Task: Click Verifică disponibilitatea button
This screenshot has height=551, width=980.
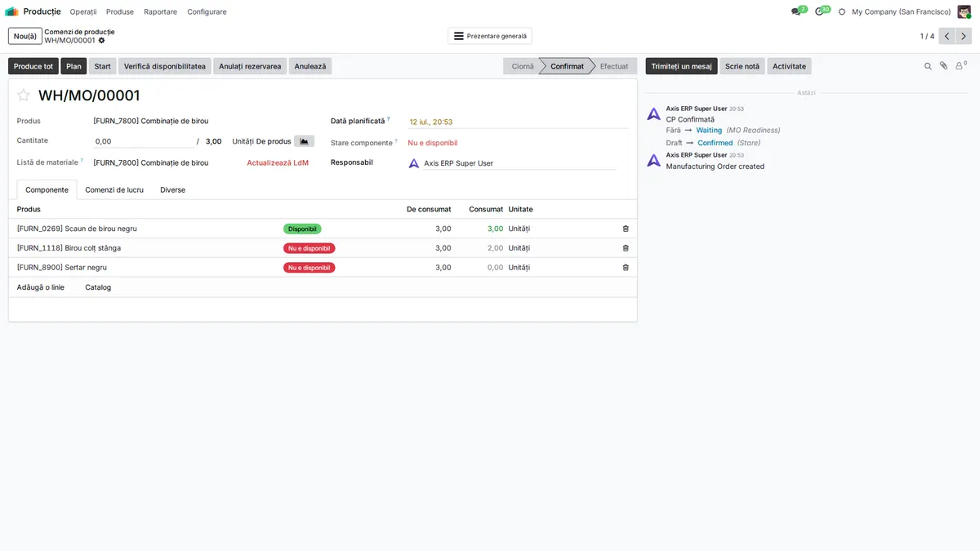Action: [165, 66]
